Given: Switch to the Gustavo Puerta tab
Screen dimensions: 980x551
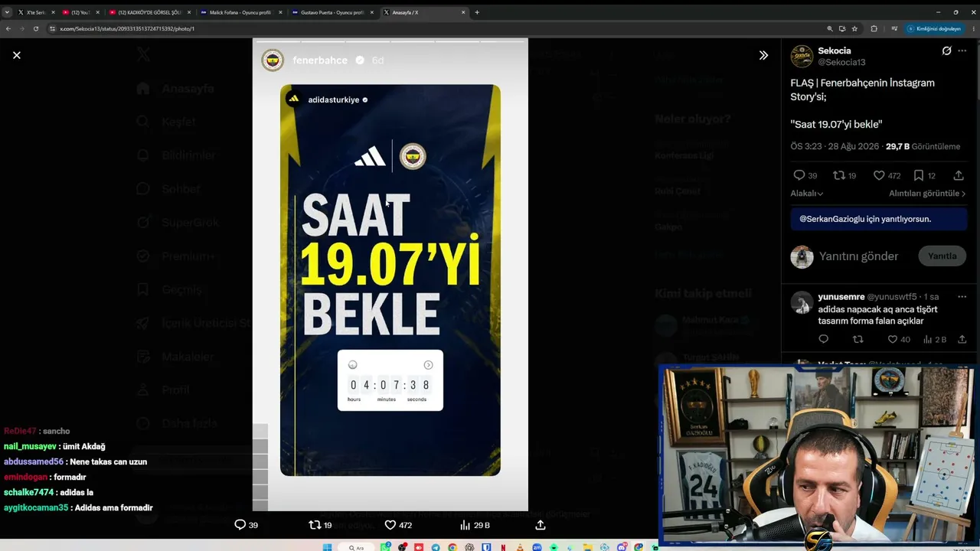Looking at the screenshot, I should point(332,12).
